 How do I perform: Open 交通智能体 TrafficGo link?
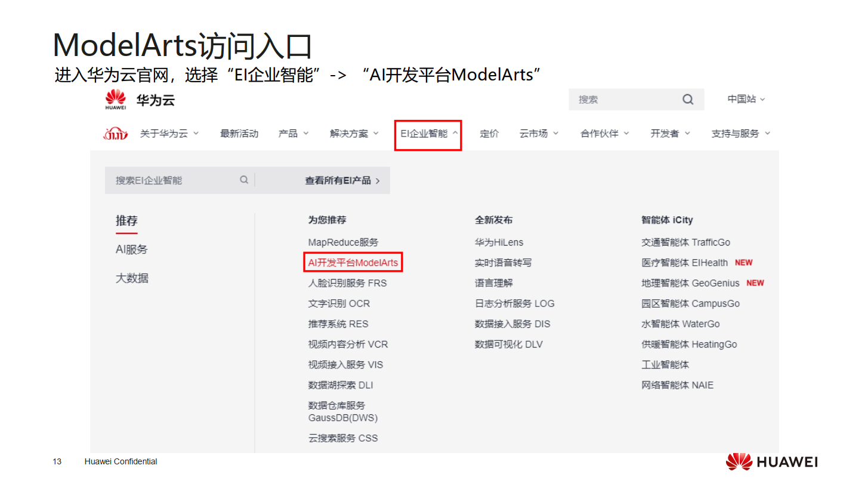click(x=685, y=243)
